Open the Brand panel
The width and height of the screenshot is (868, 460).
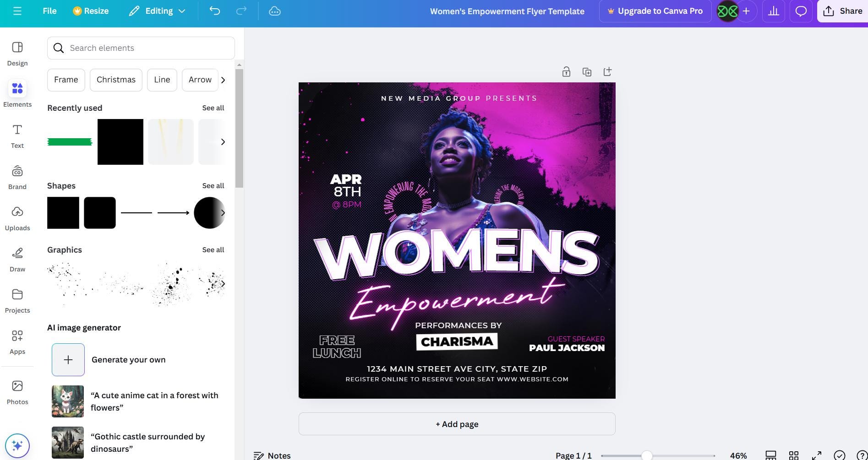coord(17,176)
